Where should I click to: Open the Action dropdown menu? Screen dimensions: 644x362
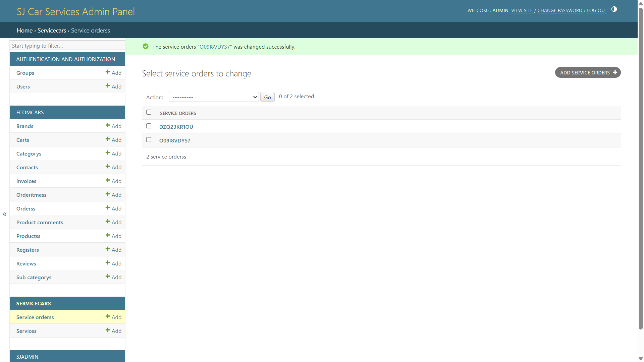(x=214, y=97)
